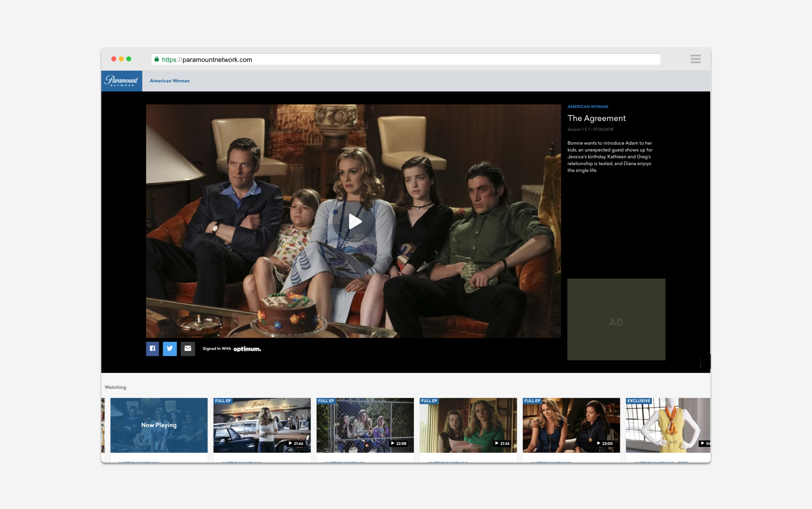Click the optimum provider logo
The image size is (812, 509).
(x=247, y=349)
